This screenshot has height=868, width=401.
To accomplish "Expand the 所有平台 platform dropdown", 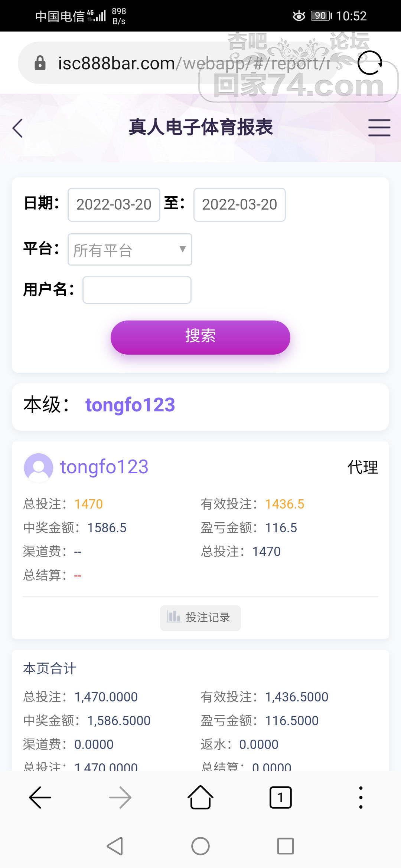I will [130, 250].
